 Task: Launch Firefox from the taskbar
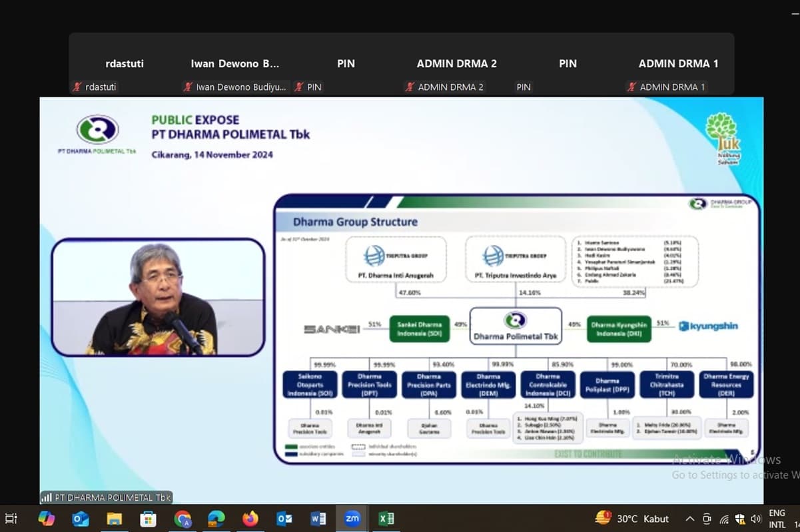pos(250,519)
